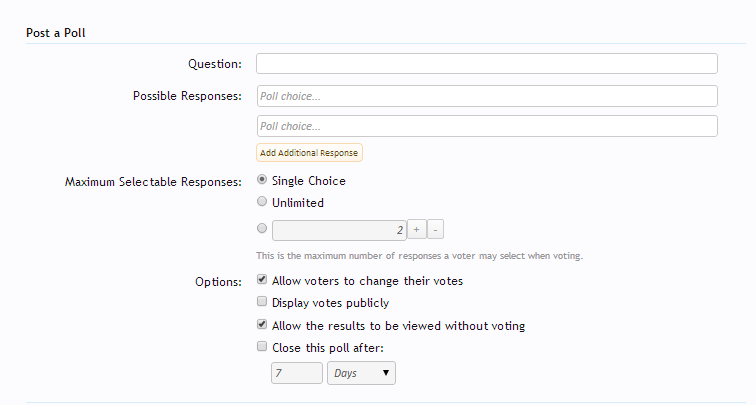The width and height of the screenshot is (756, 405).
Task: Click the Single Choice label text
Action: point(309,181)
